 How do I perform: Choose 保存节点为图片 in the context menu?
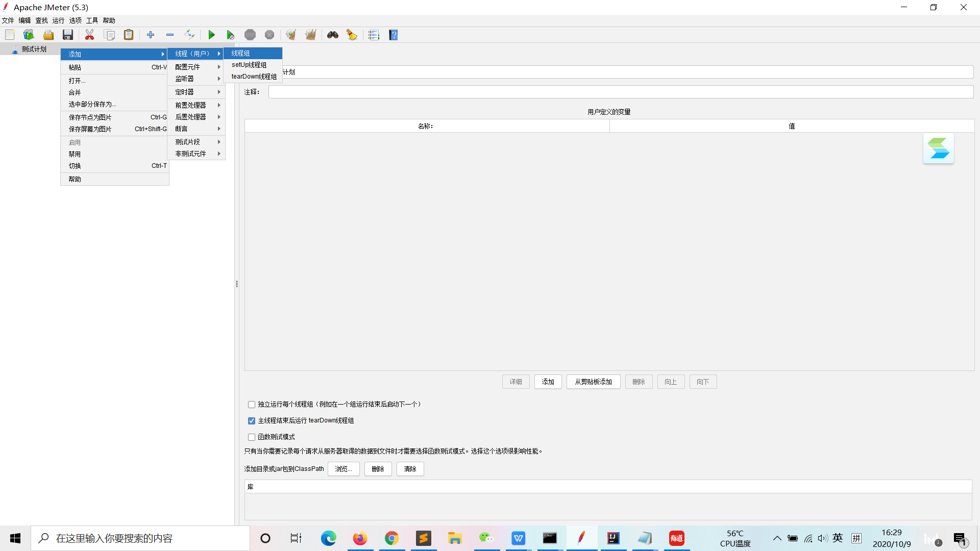[115, 117]
